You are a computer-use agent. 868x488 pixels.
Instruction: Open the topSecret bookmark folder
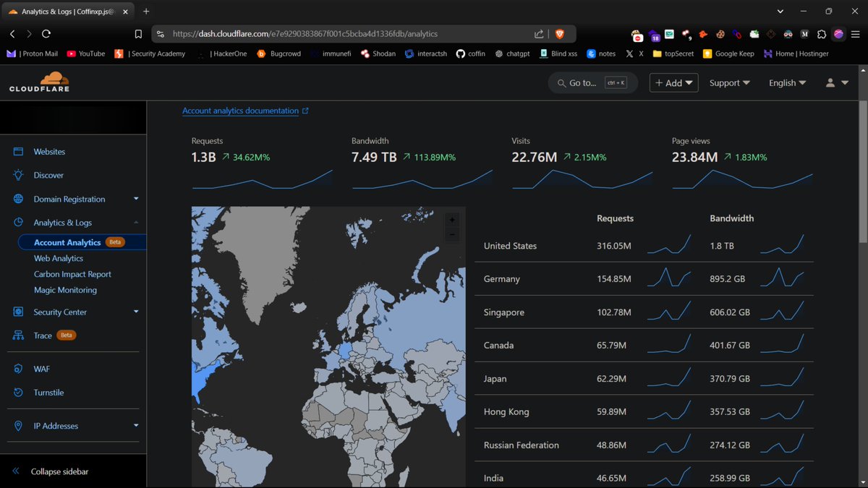point(673,53)
